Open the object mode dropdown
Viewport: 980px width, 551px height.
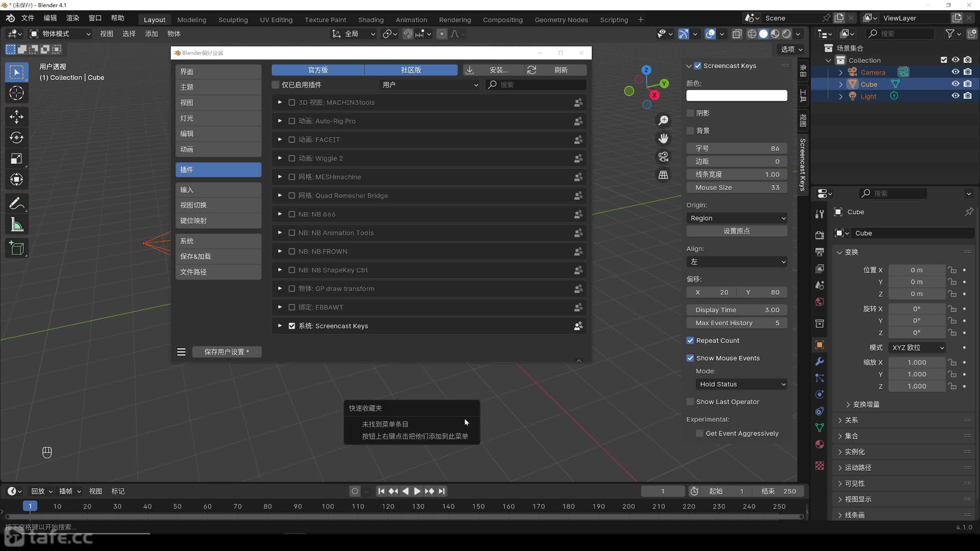(60, 34)
